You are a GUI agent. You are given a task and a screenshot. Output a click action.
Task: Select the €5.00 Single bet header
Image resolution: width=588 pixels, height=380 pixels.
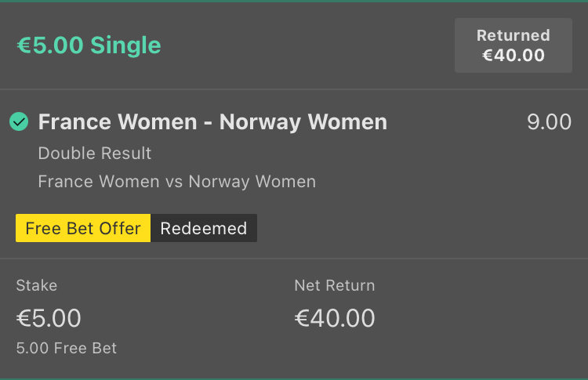click(89, 45)
